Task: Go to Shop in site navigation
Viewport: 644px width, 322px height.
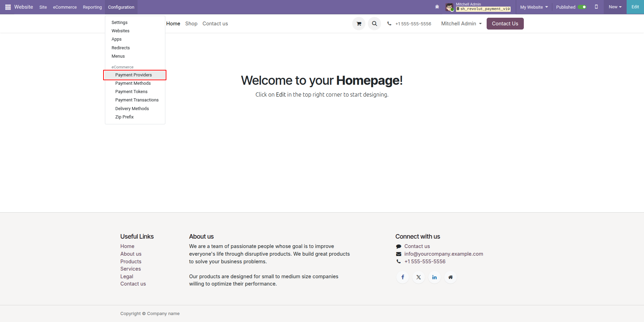Action: (191, 24)
